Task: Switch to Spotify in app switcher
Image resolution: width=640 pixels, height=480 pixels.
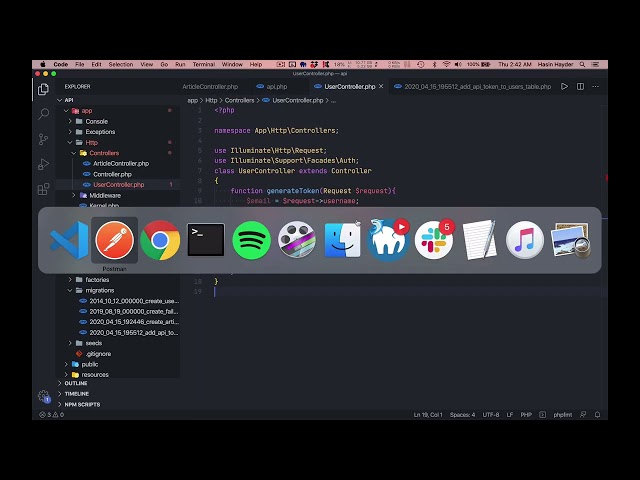Action: tap(251, 240)
